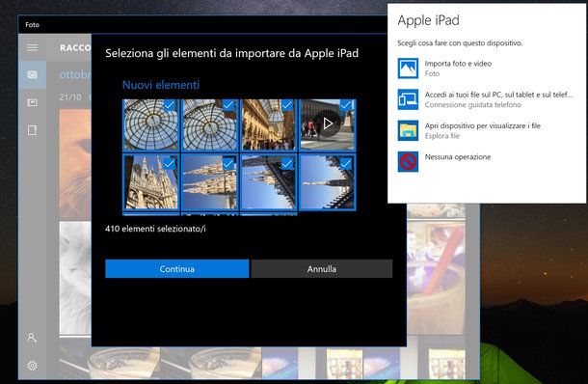588x384 pixels.
Task: Uncheck the gallery arcade interior photo
Action: click(287, 105)
